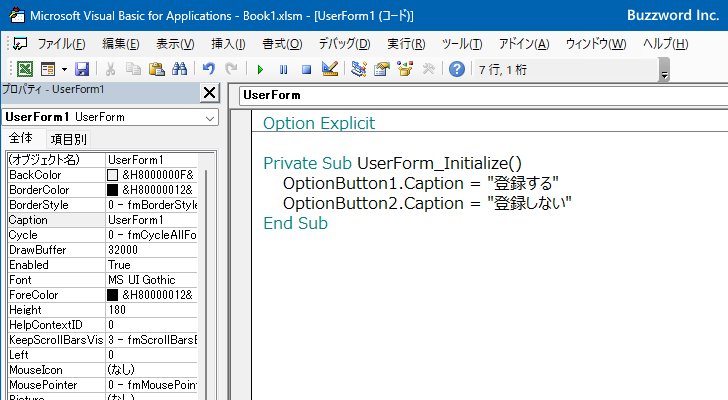Open the 実行(R) menu
The height and width of the screenshot is (400, 728).
(406, 44)
